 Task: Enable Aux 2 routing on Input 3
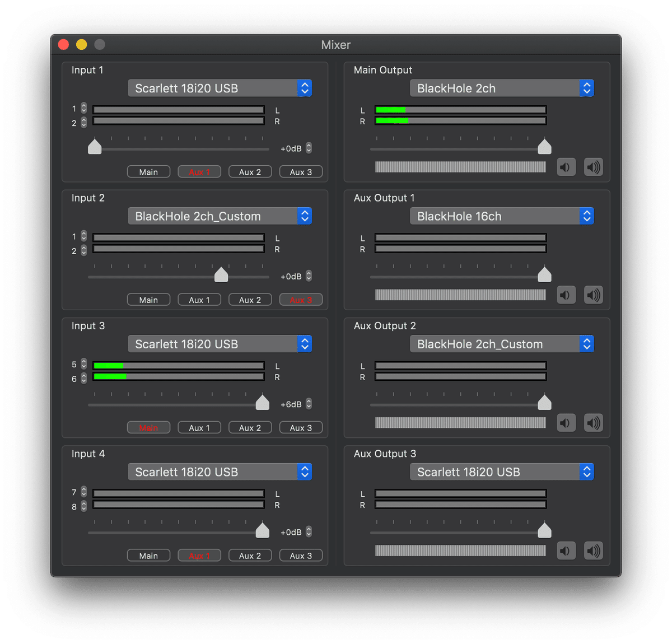click(x=250, y=427)
